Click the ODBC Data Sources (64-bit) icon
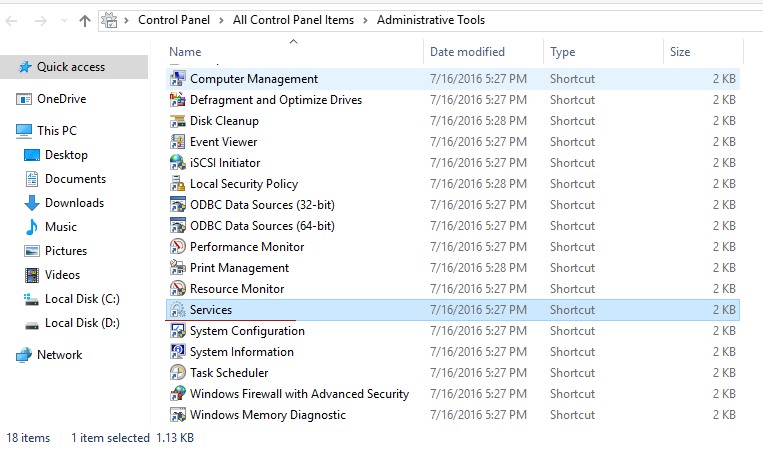763x449 pixels. [178, 226]
